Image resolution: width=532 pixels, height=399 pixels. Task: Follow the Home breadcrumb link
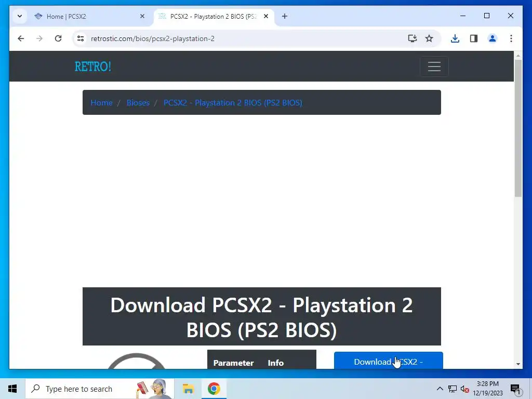click(x=101, y=103)
